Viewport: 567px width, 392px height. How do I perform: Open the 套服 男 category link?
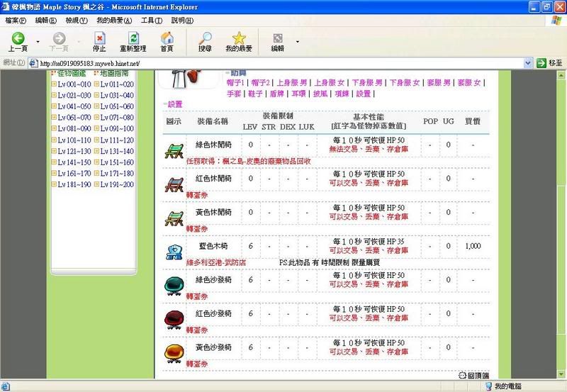pos(439,83)
